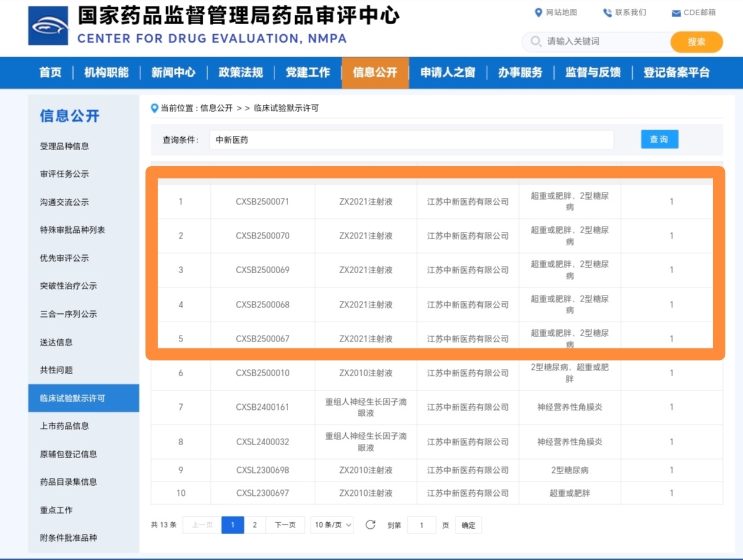743x560 pixels.
Task: Open 原辅包登记信息 in sidebar
Action: [68, 454]
